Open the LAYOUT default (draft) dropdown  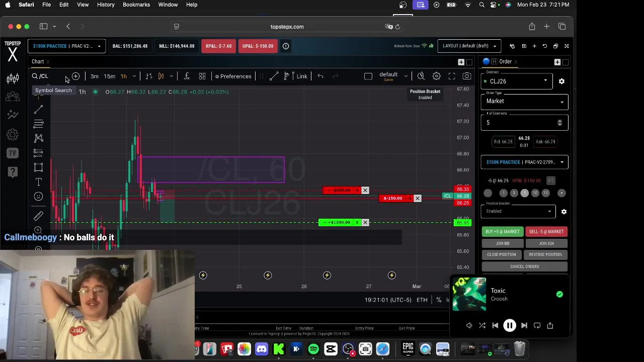pyautogui.click(x=469, y=46)
